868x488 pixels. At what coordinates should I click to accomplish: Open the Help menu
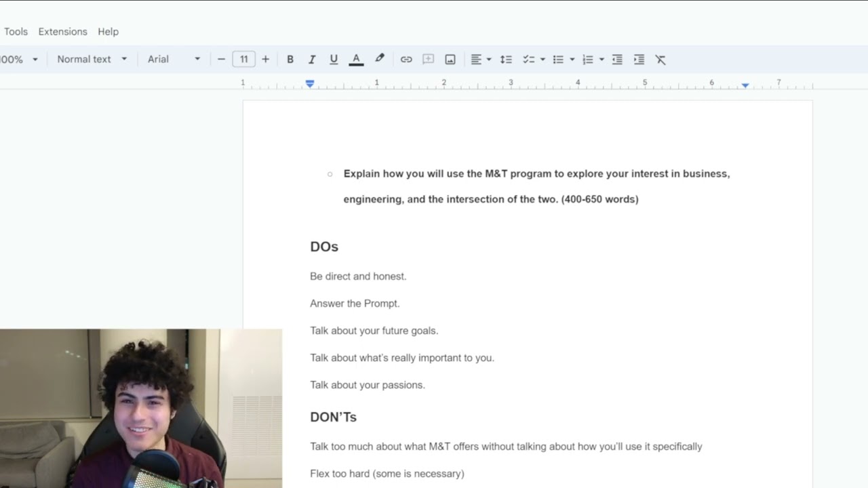108,32
